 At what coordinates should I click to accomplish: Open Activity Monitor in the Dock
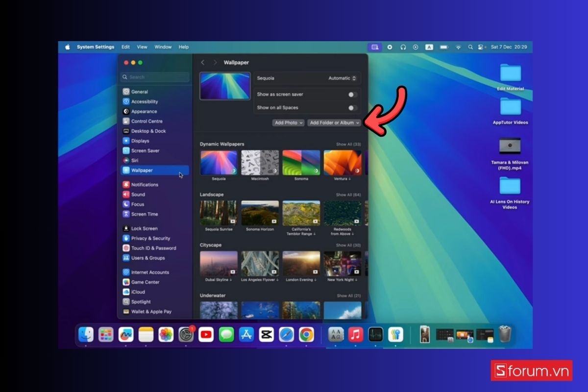(x=376, y=335)
